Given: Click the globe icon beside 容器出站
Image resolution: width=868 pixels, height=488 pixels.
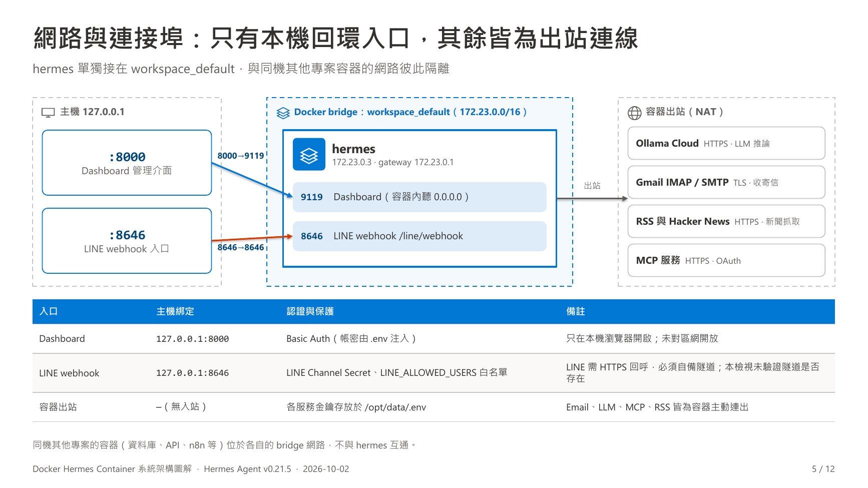Looking at the screenshot, I should point(634,113).
